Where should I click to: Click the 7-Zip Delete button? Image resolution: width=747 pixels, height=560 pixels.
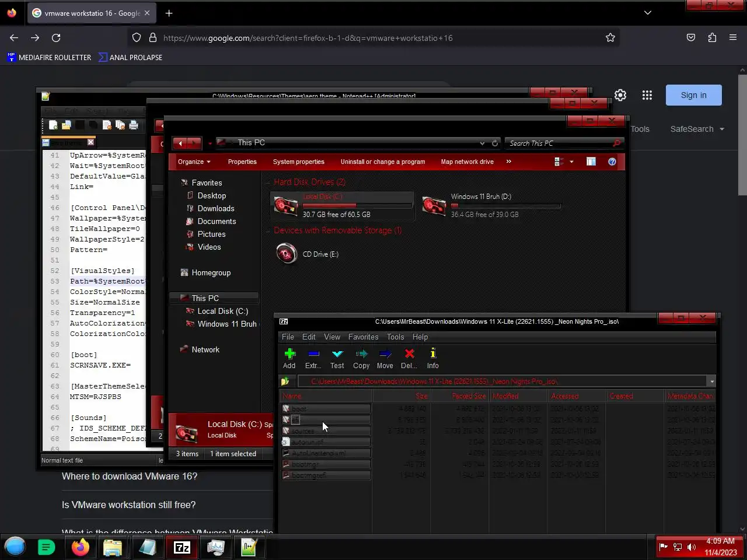click(409, 359)
